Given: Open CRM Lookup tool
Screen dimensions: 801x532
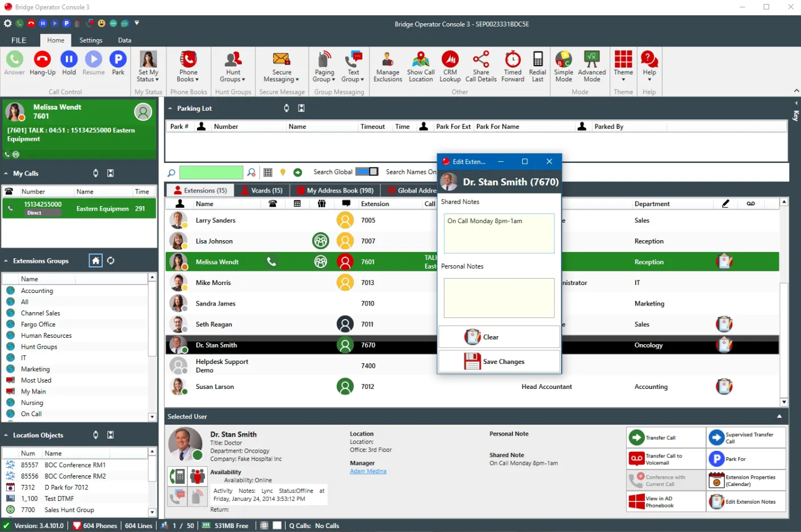Looking at the screenshot, I should [450, 60].
